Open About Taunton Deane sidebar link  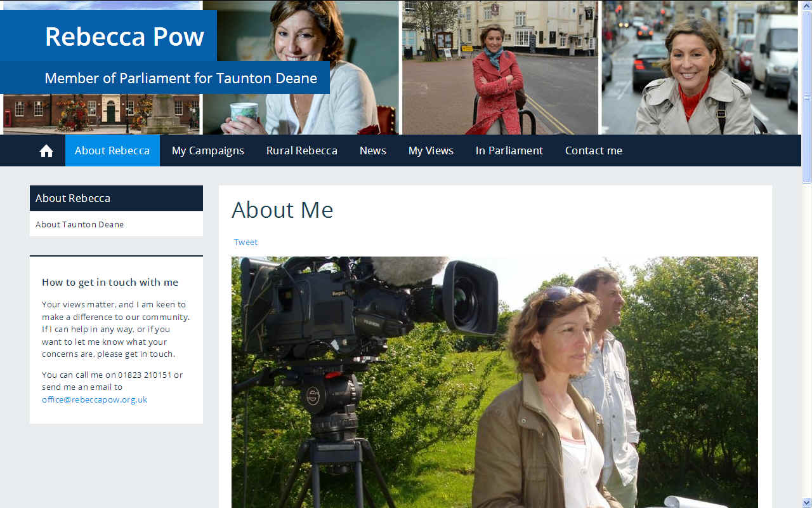click(79, 224)
